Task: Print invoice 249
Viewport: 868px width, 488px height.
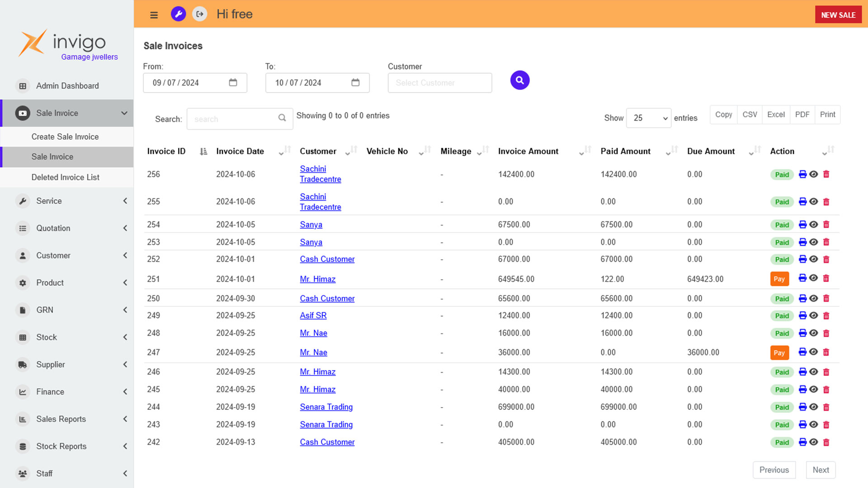Action: tap(802, 315)
